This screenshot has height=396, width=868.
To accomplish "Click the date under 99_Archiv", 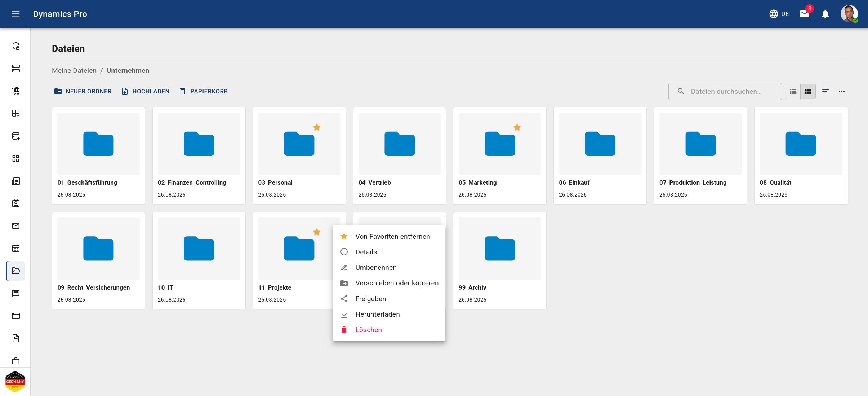I will click(472, 300).
